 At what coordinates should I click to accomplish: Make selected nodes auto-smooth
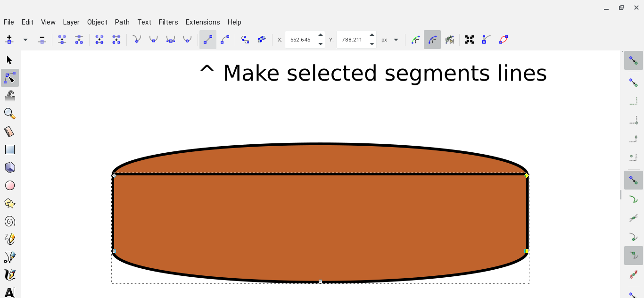click(x=187, y=40)
